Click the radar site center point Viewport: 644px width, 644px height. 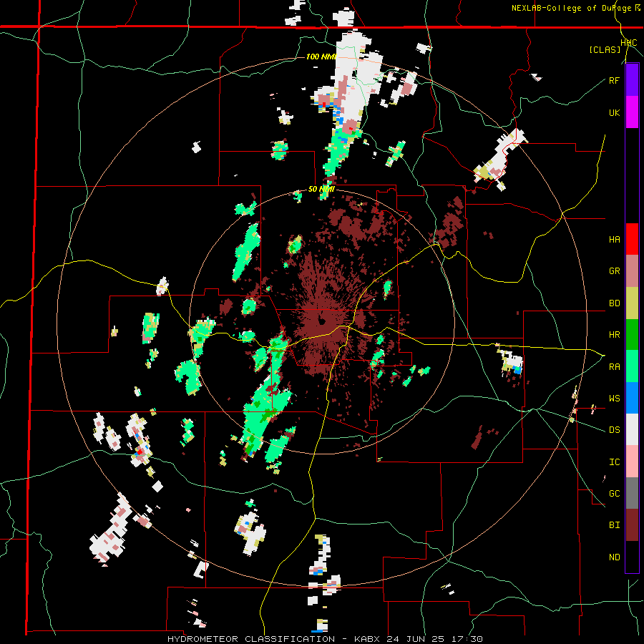pos(322,321)
